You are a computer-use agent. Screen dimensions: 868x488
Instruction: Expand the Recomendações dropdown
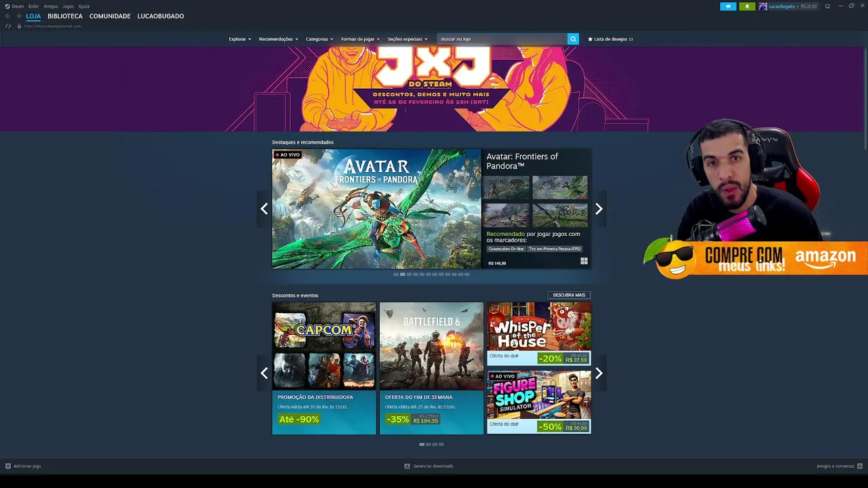tap(278, 39)
